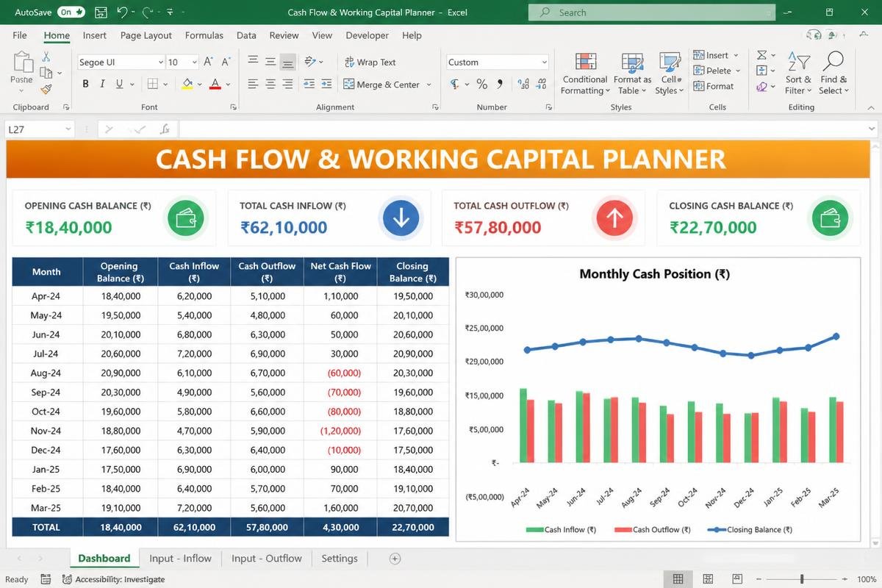Image resolution: width=882 pixels, height=588 pixels.
Task: Select Normal view icon in status bar
Action: pos(678,579)
